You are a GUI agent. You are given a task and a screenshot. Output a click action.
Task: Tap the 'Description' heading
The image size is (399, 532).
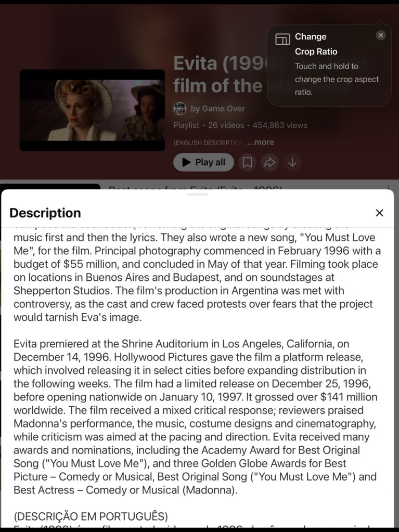coord(45,213)
